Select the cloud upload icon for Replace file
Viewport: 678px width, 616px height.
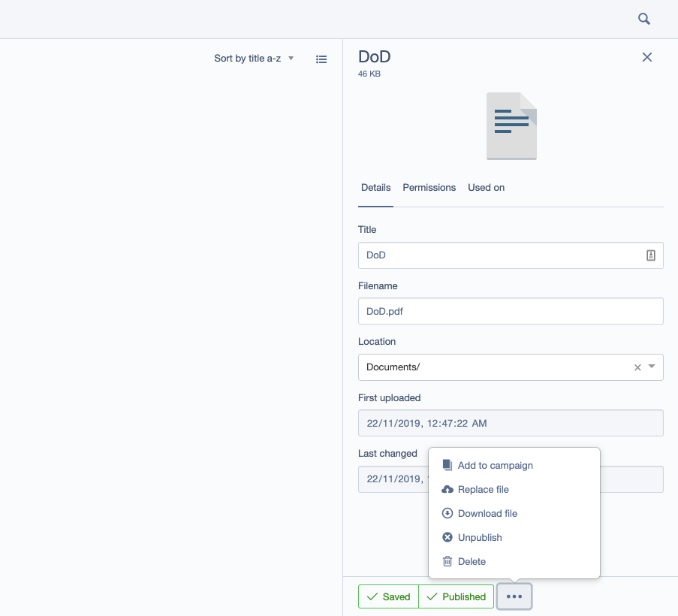[447, 489]
